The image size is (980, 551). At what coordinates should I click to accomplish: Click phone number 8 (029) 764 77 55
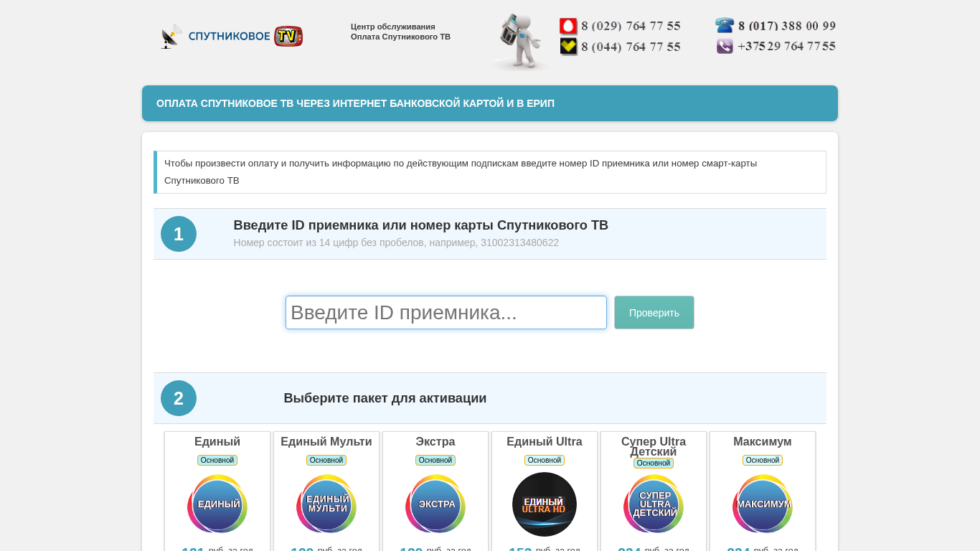[x=631, y=27]
